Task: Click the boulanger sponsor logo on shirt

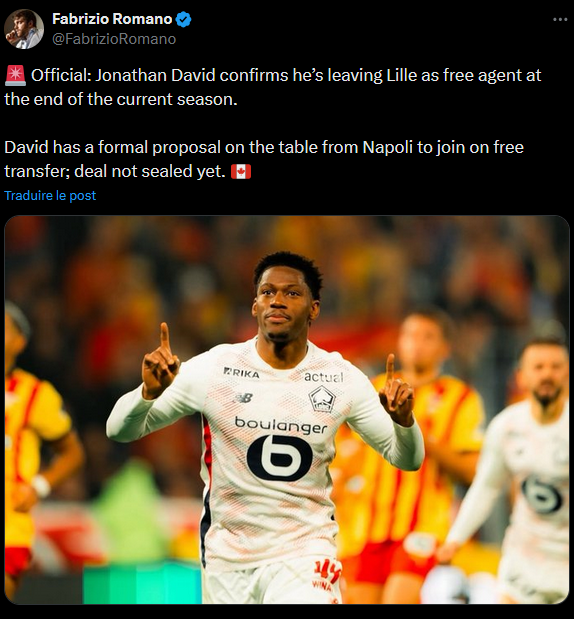Action: click(280, 448)
